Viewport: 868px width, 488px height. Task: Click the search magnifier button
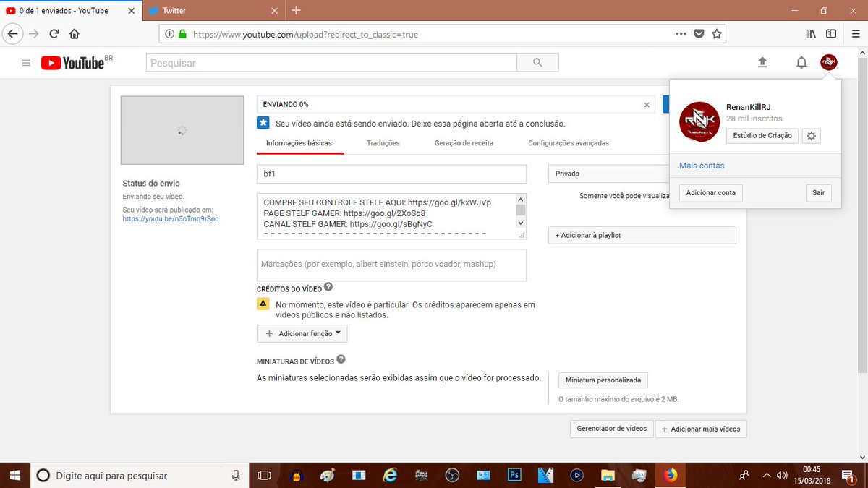click(x=537, y=63)
